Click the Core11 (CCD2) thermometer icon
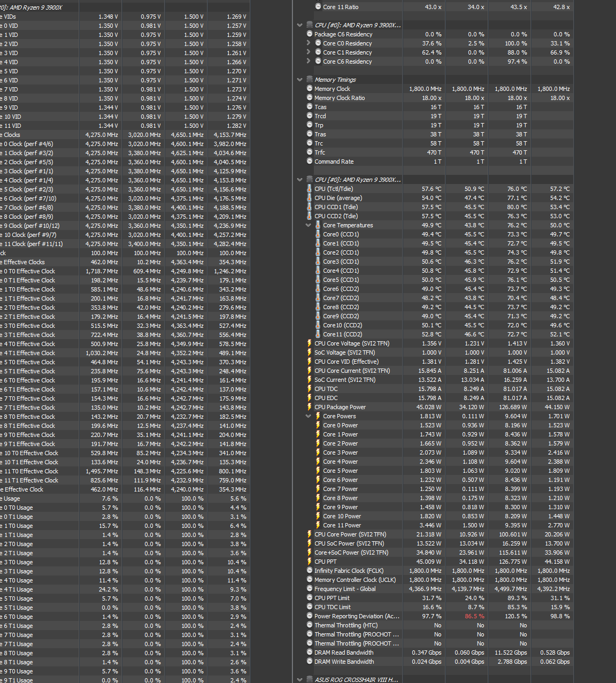 (x=318, y=334)
